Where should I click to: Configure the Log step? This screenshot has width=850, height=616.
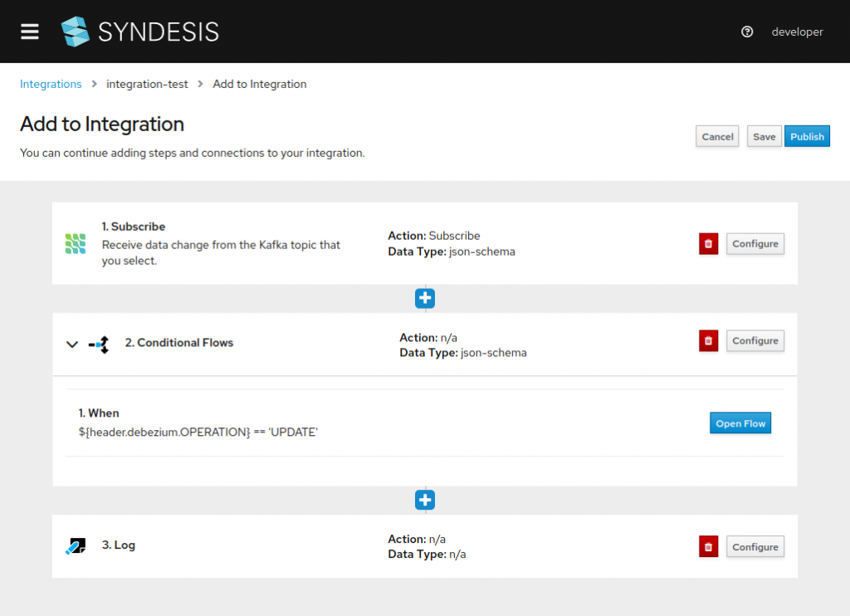point(755,547)
